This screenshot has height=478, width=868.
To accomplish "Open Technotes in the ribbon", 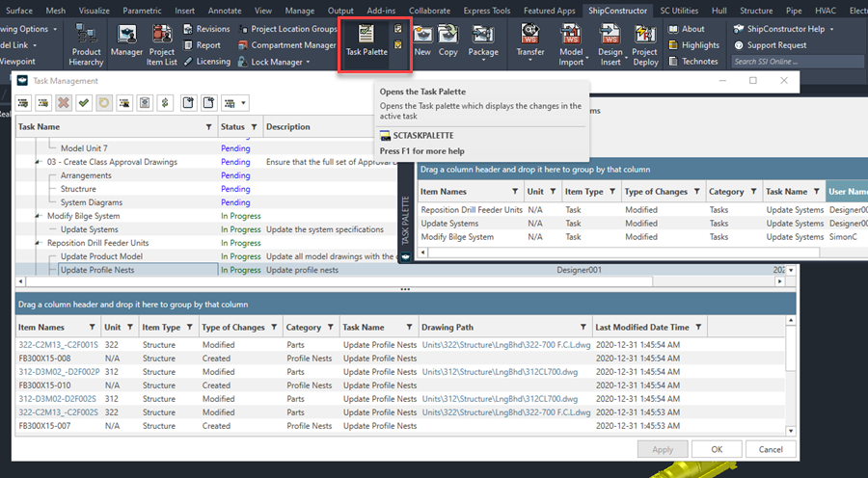I will tap(693, 62).
